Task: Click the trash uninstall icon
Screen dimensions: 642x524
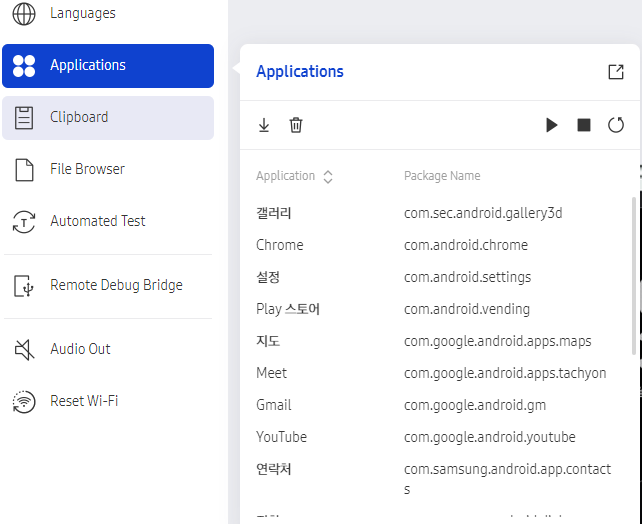Action: [x=296, y=125]
